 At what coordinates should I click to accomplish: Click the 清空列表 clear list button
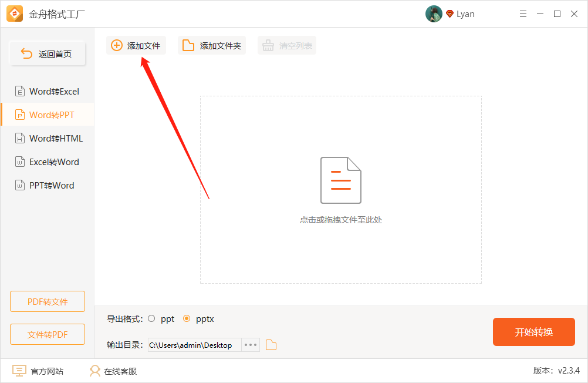(287, 45)
